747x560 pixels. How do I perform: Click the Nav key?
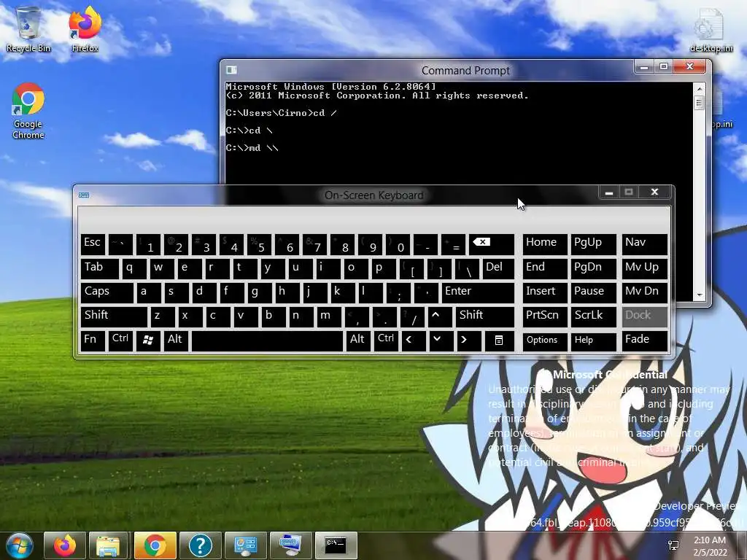645,244
